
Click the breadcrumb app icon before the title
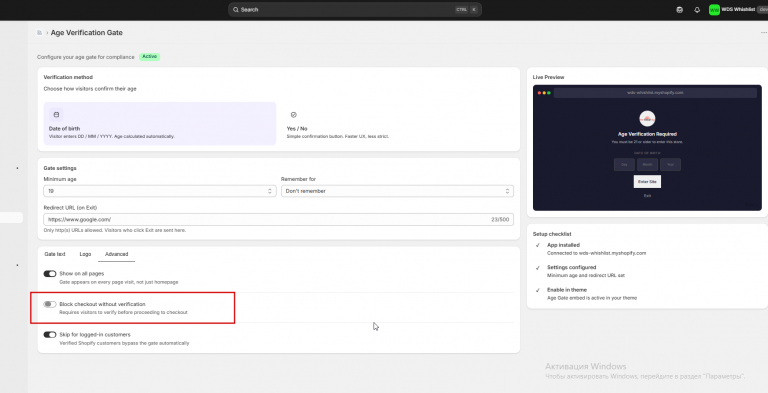point(39,33)
